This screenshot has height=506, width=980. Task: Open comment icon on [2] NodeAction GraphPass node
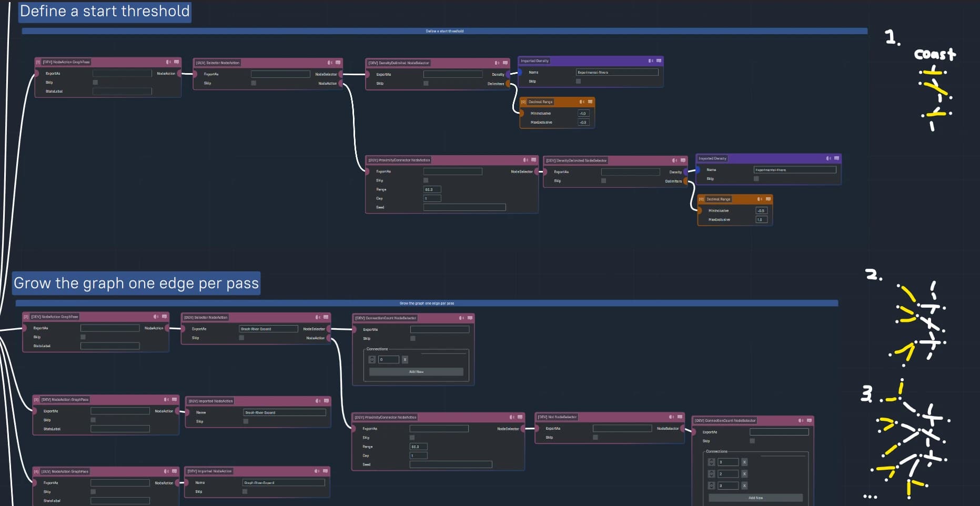click(164, 317)
